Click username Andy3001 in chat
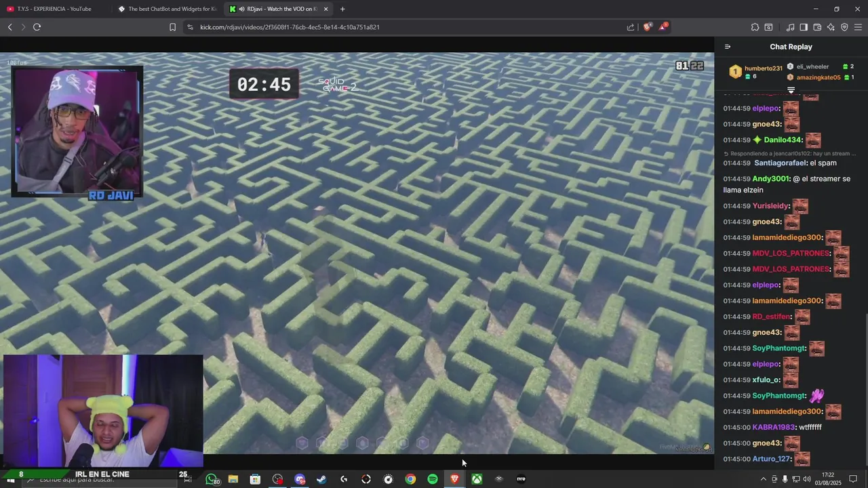 pyautogui.click(x=771, y=179)
